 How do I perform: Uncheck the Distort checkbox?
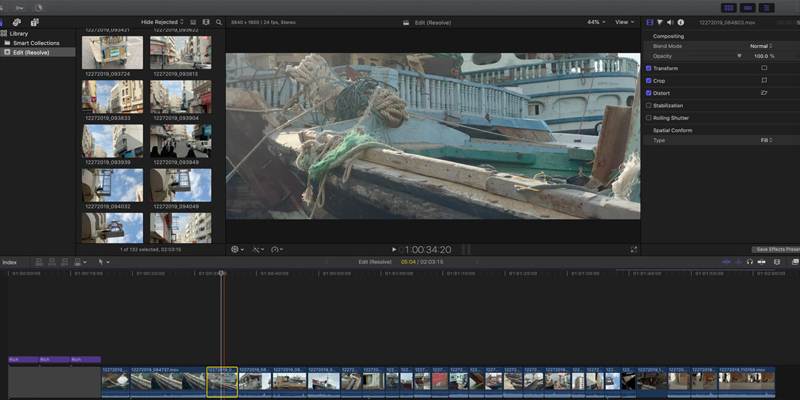[x=648, y=93]
